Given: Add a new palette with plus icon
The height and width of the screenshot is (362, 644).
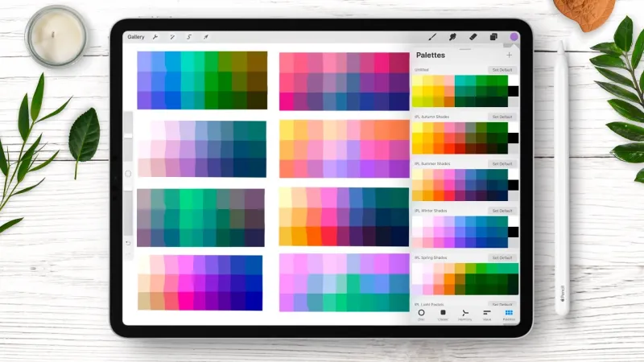Looking at the screenshot, I should click(510, 55).
